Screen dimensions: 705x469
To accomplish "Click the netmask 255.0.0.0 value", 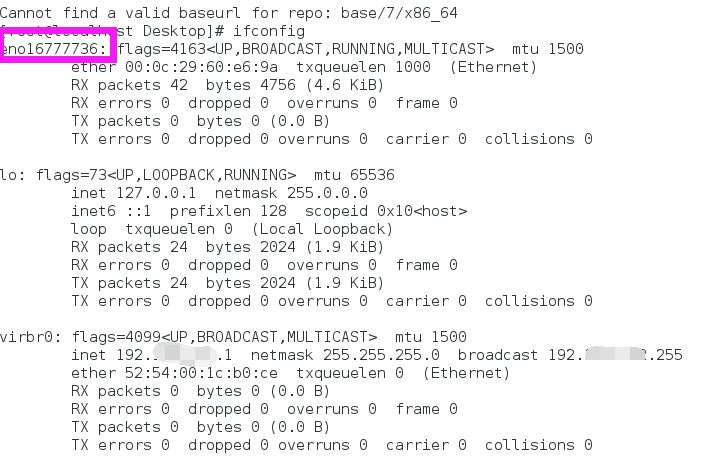I will (x=318, y=192).
